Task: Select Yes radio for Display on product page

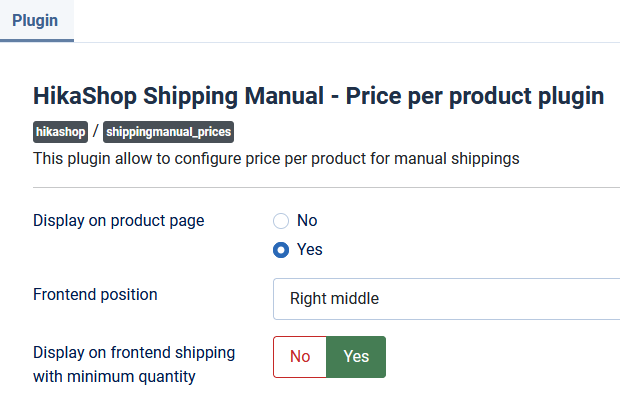Action: (x=281, y=249)
